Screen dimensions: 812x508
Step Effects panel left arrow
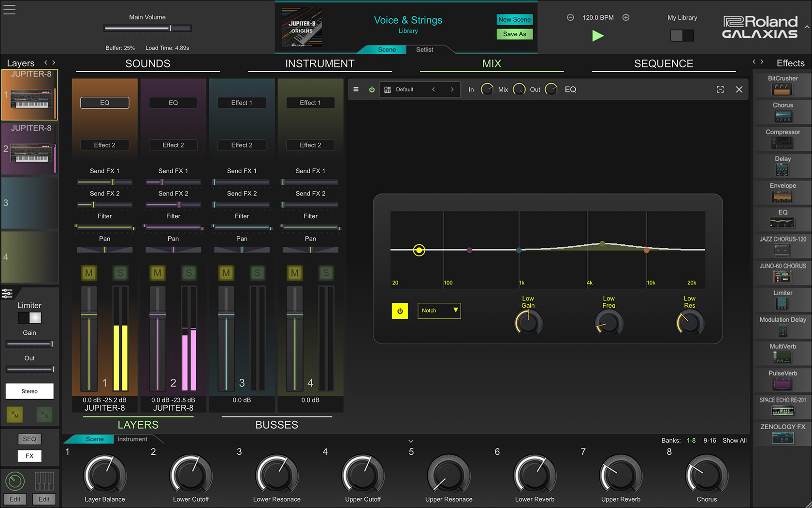(754, 62)
